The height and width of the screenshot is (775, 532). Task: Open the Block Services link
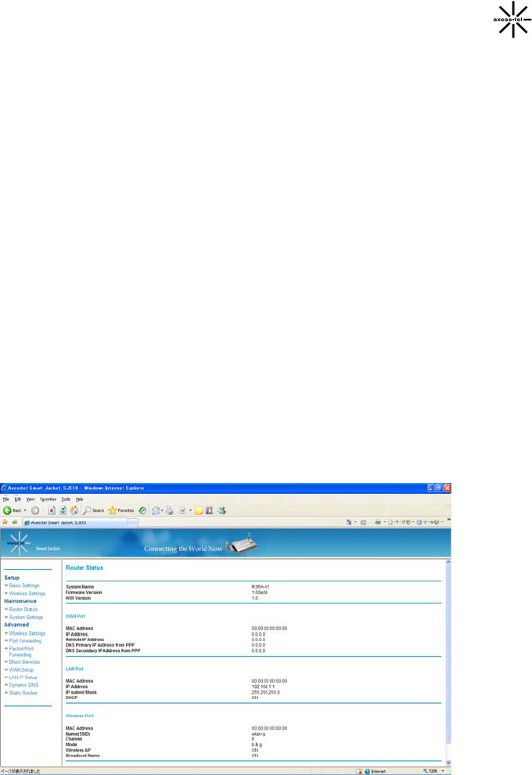pos(24,661)
